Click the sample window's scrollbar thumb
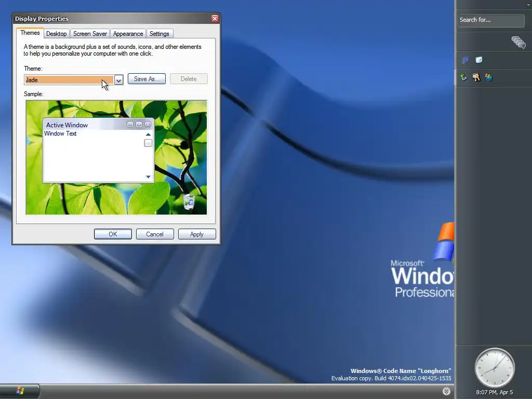The image size is (532, 399). coord(148,143)
